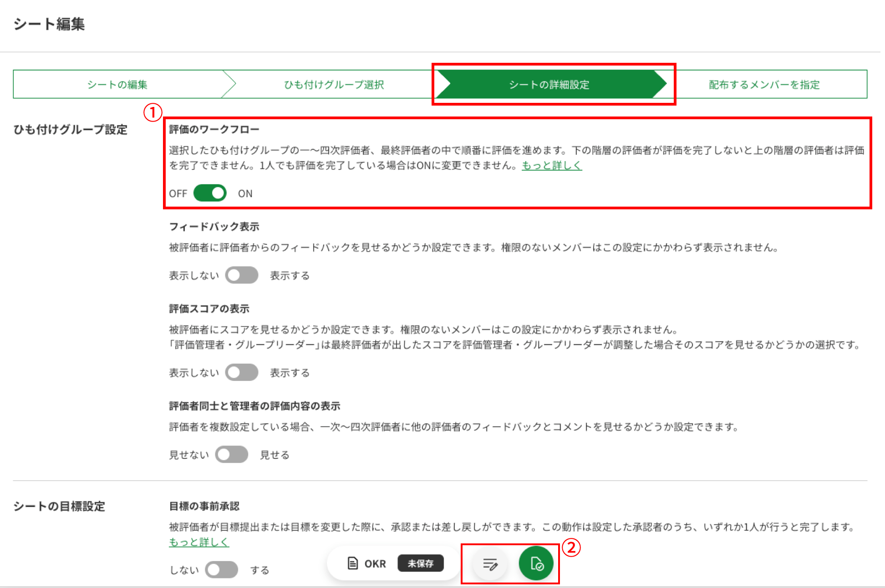This screenshot has width=885, height=588.
Task: Click the 見せる label
Action: pyautogui.click(x=275, y=455)
